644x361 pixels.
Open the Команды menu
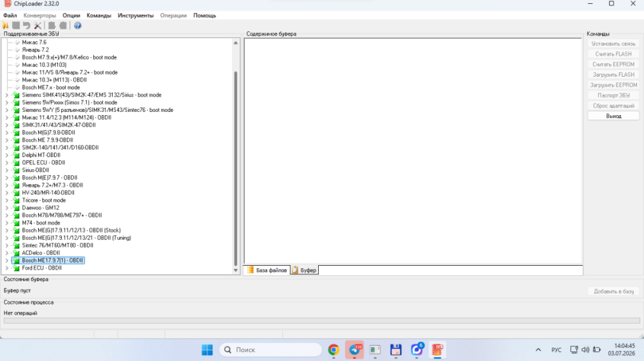tap(99, 15)
